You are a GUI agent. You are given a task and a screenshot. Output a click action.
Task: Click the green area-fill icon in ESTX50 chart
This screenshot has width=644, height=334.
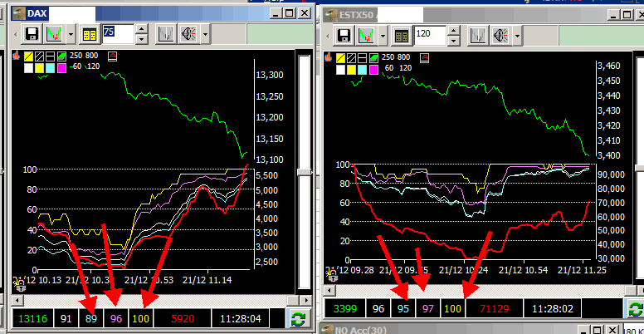[x=373, y=58]
